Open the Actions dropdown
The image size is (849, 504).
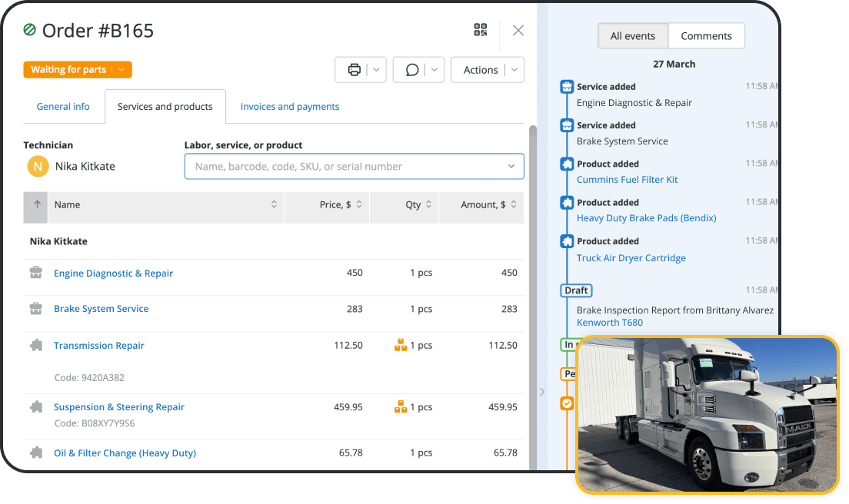pos(488,69)
